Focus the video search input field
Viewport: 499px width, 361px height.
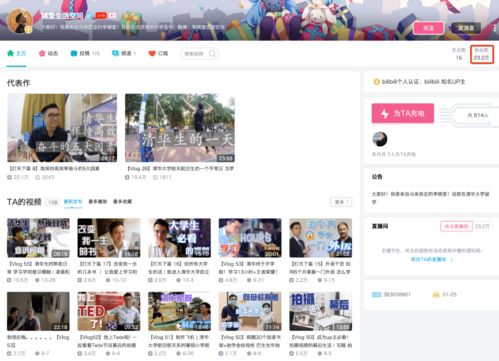click(x=199, y=53)
